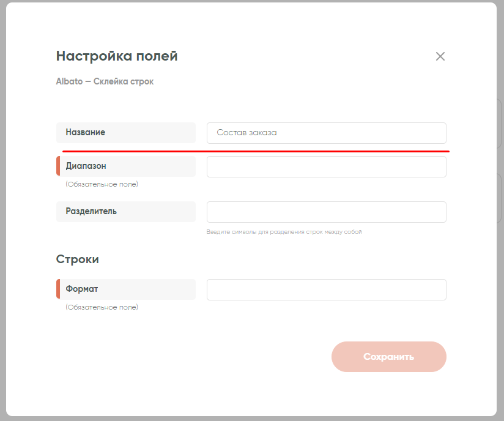Click the Название input with Состав заказа
The image size is (504, 421).
pos(326,133)
